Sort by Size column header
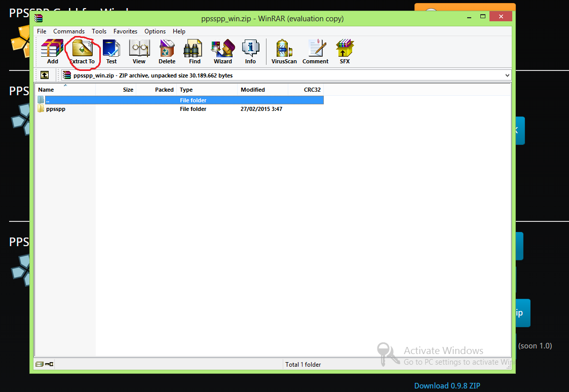 click(116, 90)
